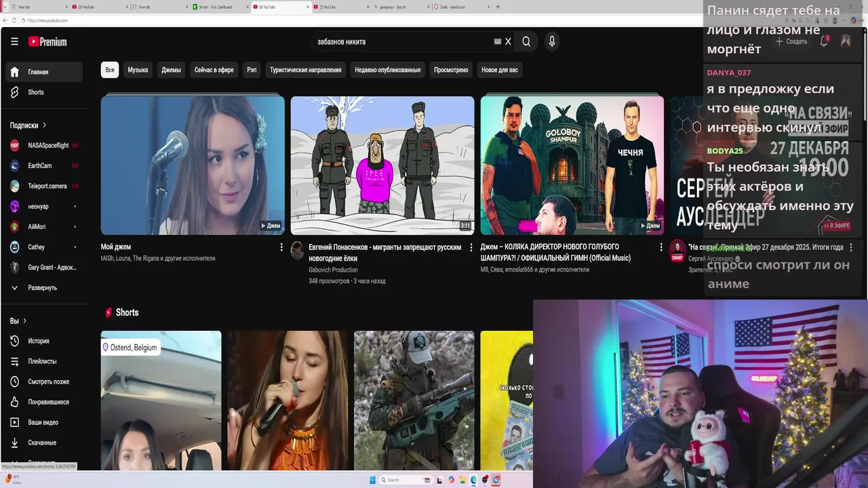The height and width of the screenshot is (488, 868).
Task: Select the Сейчас в эфире filter chip
Action: coord(214,70)
